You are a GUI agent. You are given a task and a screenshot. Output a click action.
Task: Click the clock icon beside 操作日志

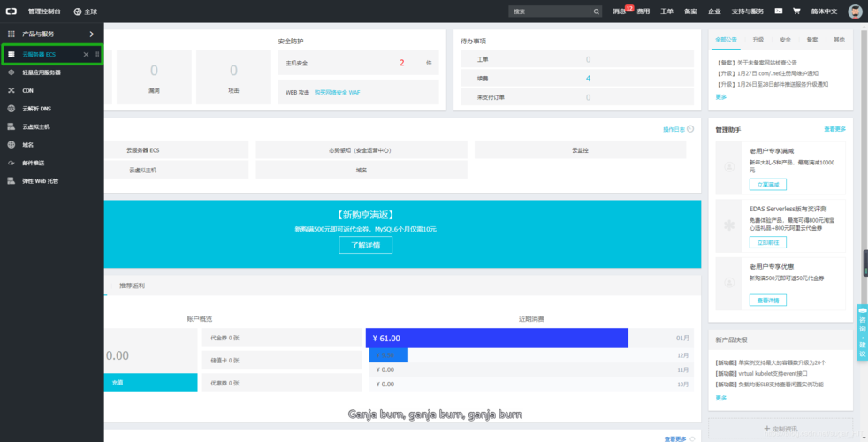pyautogui.click(x=690, y=129)
